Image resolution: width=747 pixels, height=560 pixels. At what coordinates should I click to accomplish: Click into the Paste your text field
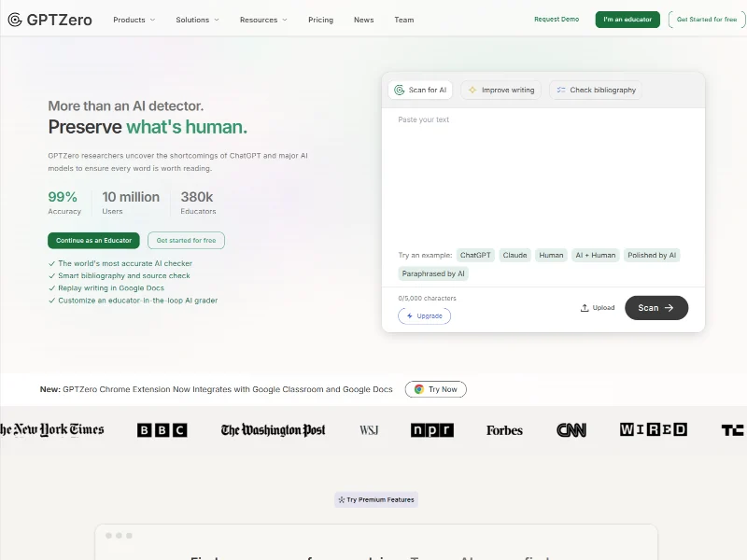(543, 176)
